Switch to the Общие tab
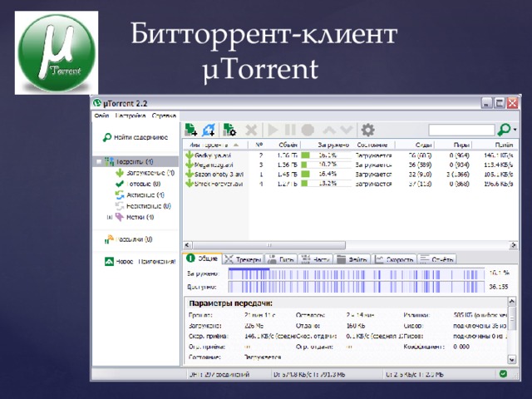 coord(202,259)
